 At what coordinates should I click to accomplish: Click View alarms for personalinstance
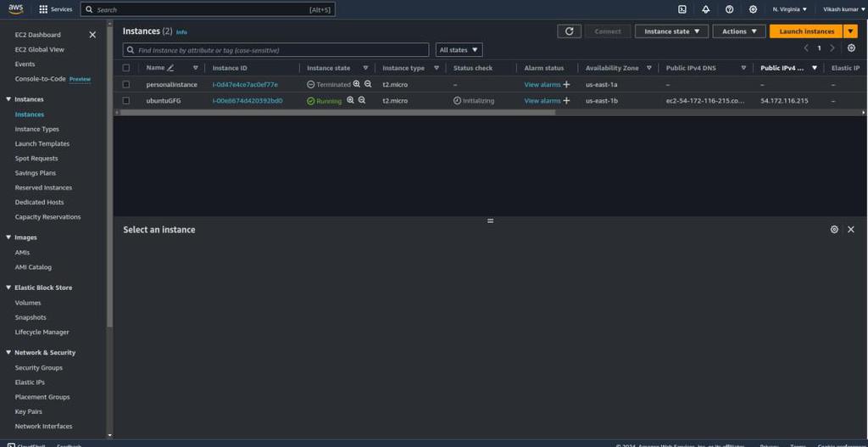(x=542, y=85)
